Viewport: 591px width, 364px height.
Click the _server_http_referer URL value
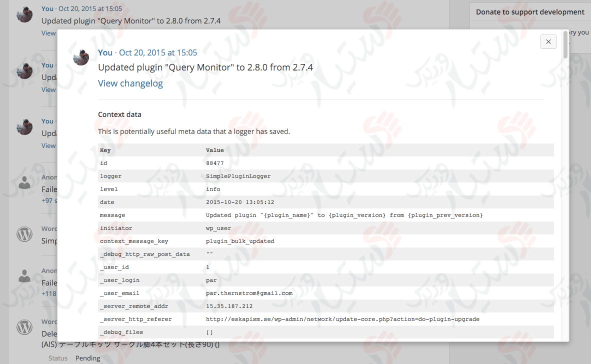[342, 319]
